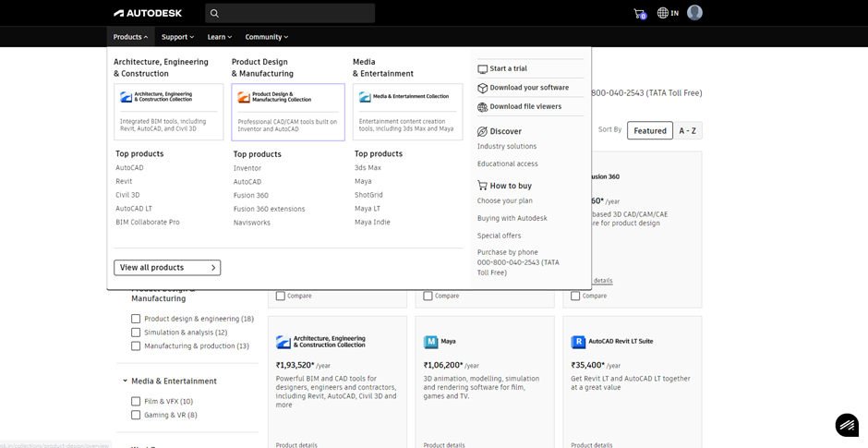Sort by Featured
868x448 pixels.
pos(650,130)
